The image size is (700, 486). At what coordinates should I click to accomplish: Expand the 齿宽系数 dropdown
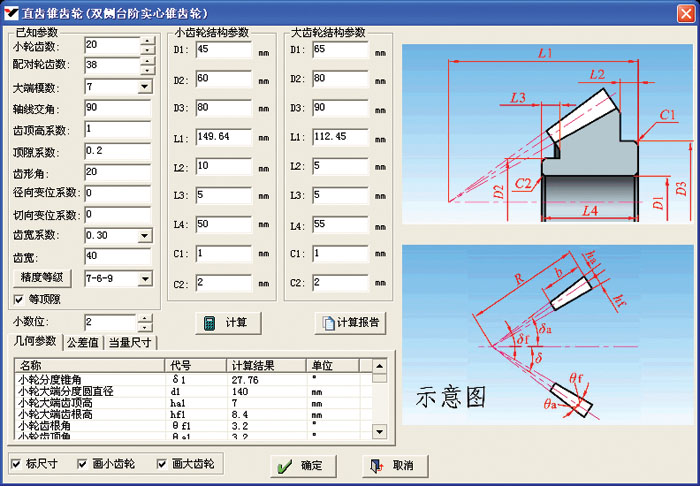click(x=144, y=236)
